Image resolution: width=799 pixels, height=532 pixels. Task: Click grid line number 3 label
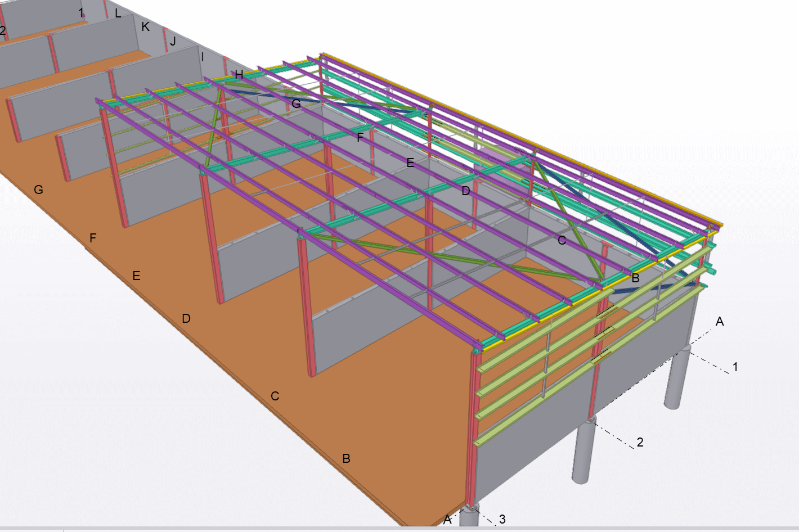(x=502, y=519)
